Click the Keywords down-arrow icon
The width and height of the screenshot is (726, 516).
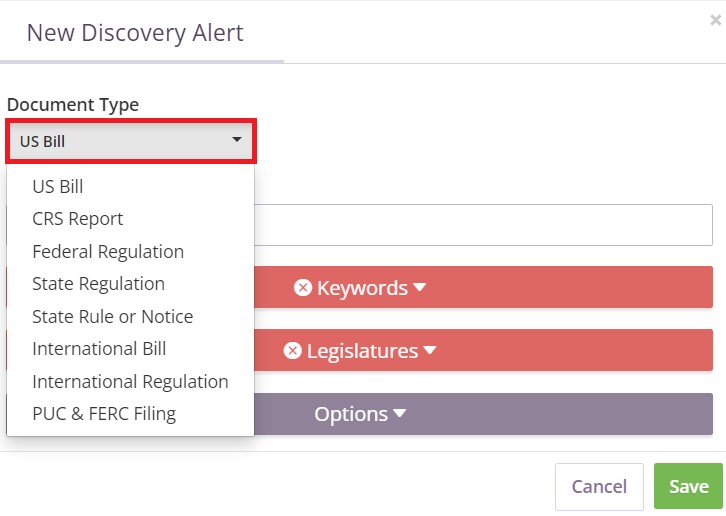tap(419, 287)
